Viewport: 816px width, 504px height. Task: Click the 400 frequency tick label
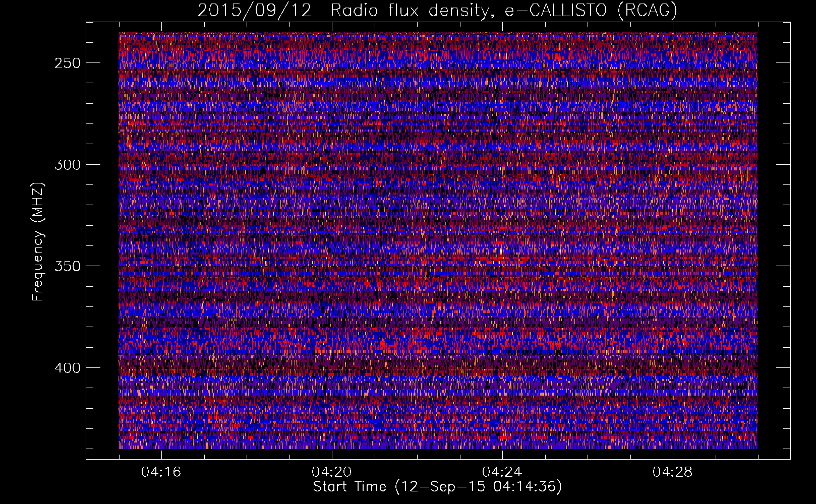tap(68, 368)
